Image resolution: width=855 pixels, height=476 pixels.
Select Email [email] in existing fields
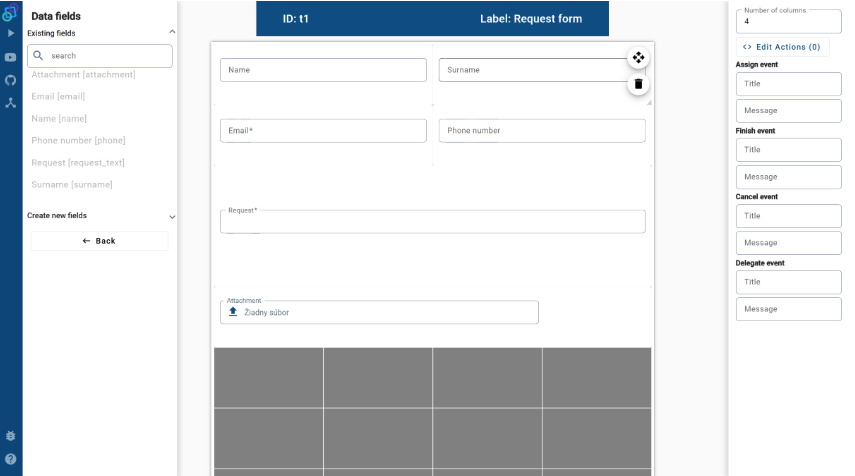58,96
